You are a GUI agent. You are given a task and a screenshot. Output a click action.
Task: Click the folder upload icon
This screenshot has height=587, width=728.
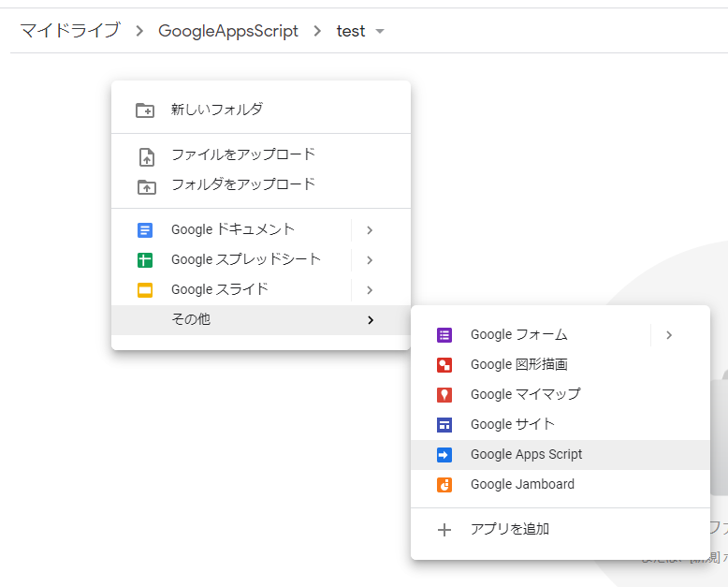click(147, 186)
